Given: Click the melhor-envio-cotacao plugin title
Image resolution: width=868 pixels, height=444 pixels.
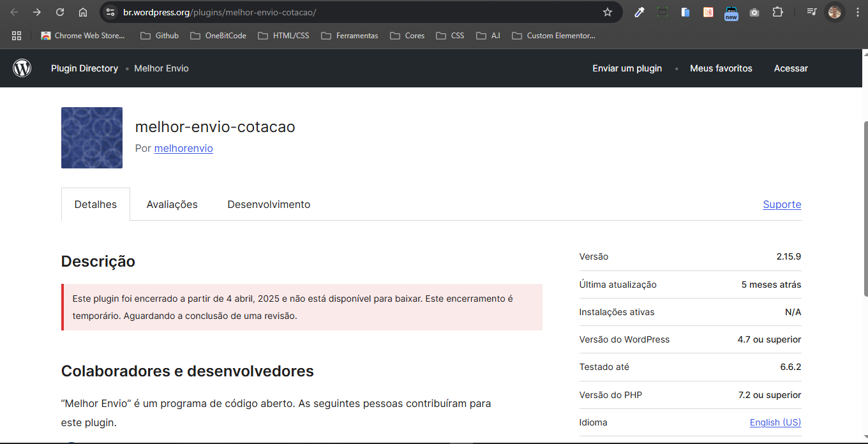Looking at the screenshot, I should tap(215, 126).
